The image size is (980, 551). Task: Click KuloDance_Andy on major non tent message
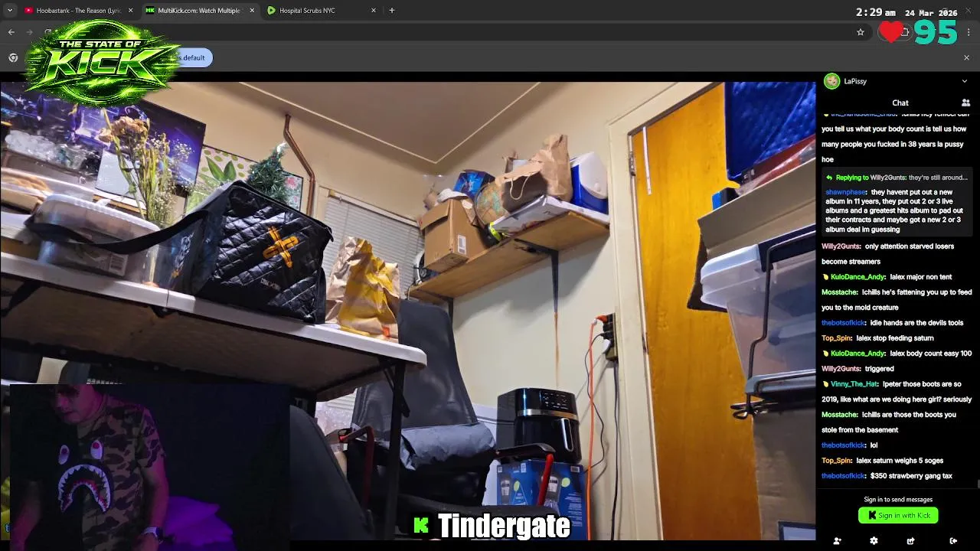[857, 277]
